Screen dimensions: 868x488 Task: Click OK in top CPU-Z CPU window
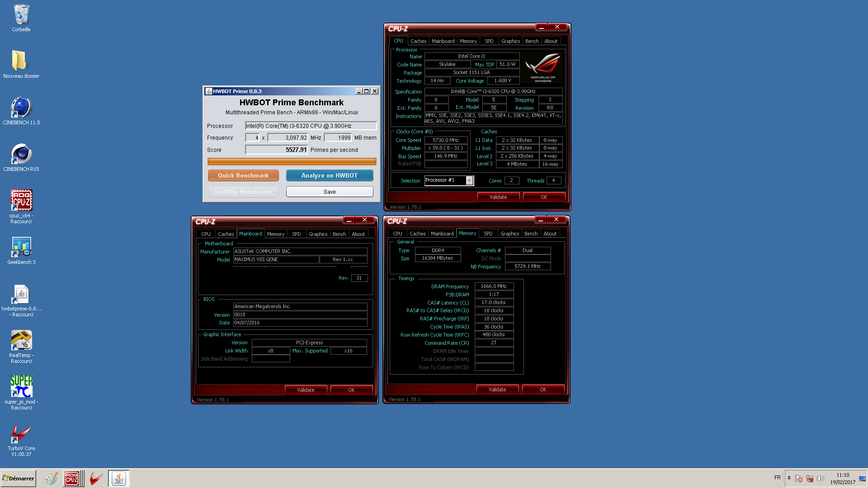[x=544, y=197]
